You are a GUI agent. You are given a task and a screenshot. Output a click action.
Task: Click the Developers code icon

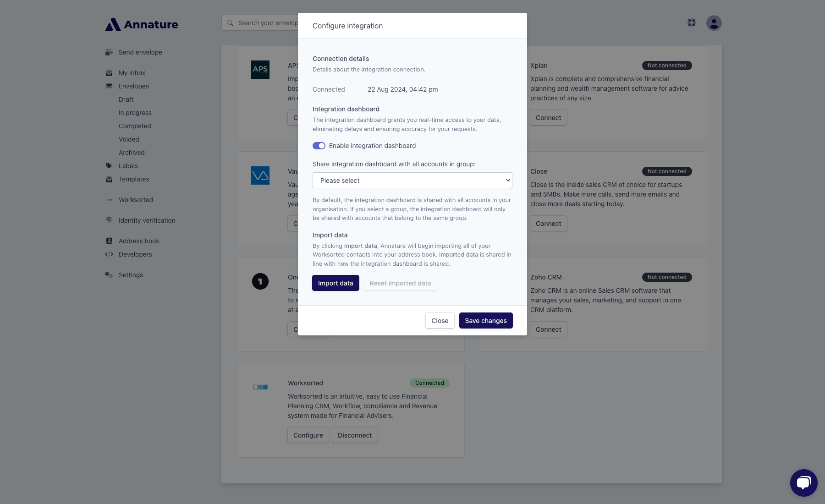(109, 254)
